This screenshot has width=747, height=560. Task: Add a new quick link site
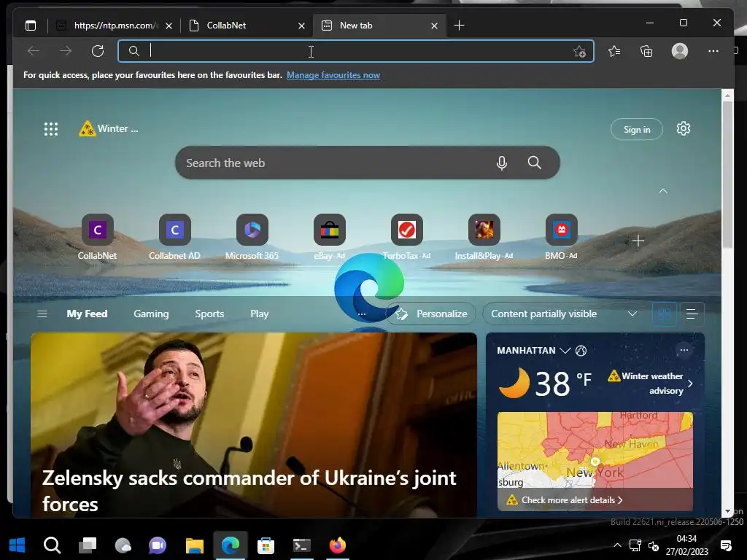[638, 241]
